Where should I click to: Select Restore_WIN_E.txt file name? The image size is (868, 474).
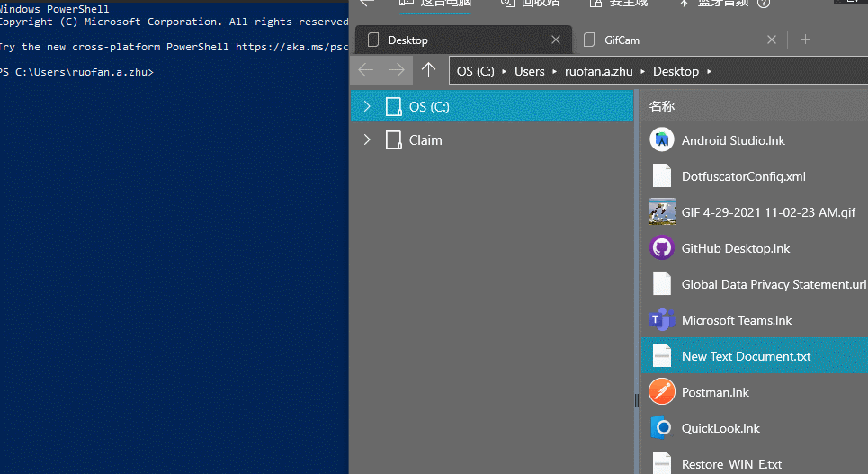732,465
